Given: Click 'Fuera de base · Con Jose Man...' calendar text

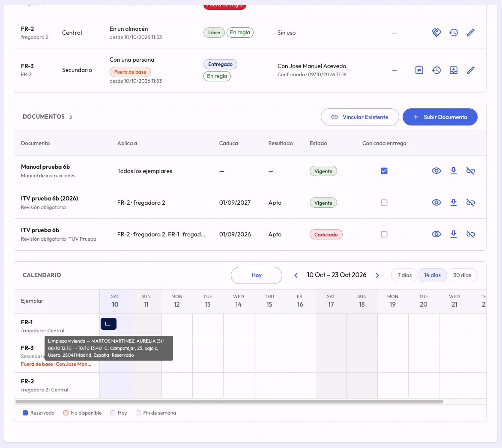Looking at the screenshot, I should pyautogui.click(x=56, y=364).
